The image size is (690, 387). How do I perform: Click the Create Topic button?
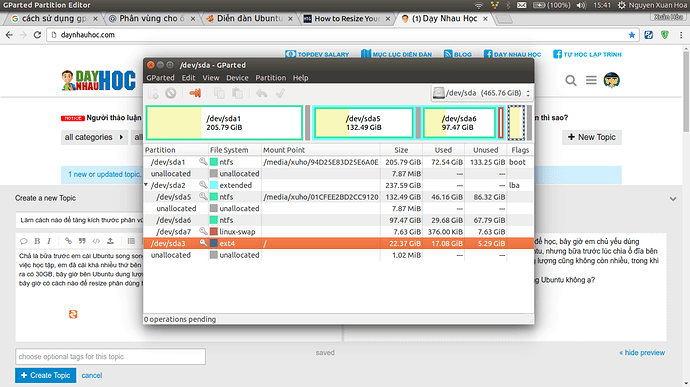[46, 376]
